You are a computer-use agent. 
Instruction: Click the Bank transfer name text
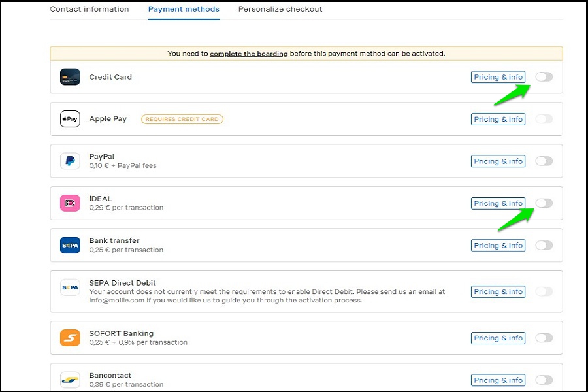tap(114, 240)
